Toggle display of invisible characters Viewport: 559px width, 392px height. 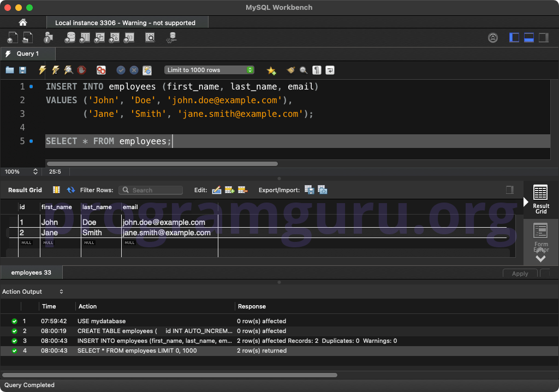[316, 70]
